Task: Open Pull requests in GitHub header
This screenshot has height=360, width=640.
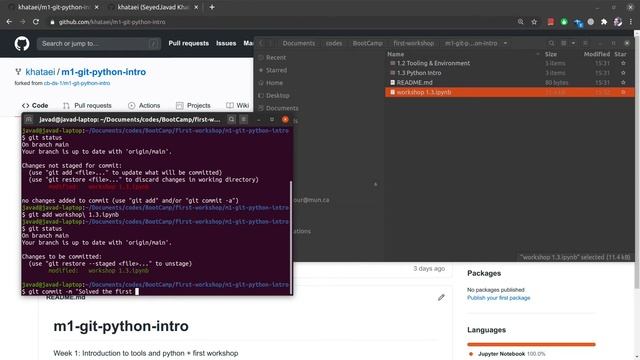Action: (x=189, y=43)
